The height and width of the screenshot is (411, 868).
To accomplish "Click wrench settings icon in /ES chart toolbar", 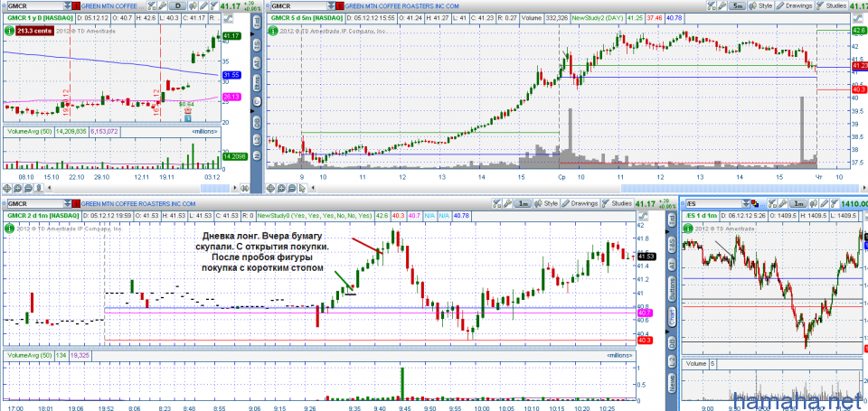I will coord(783,204).
